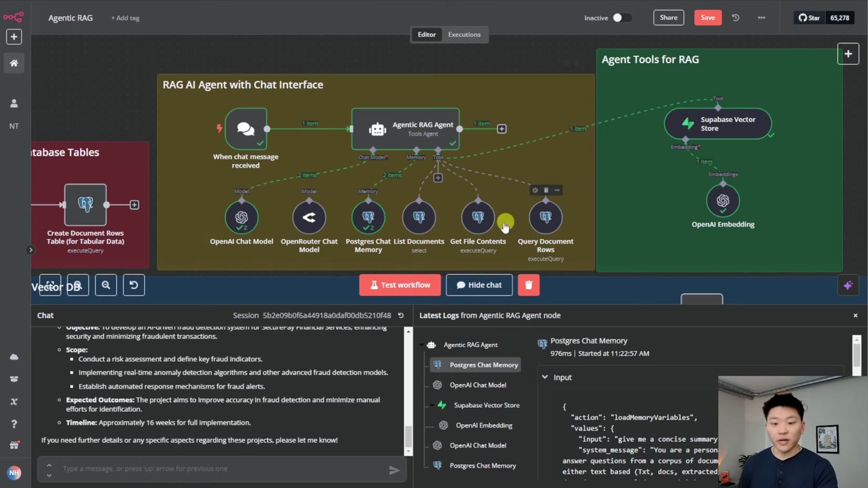
Task: Collapse Supabase Vector Store log branch
Action: point(432,405)
